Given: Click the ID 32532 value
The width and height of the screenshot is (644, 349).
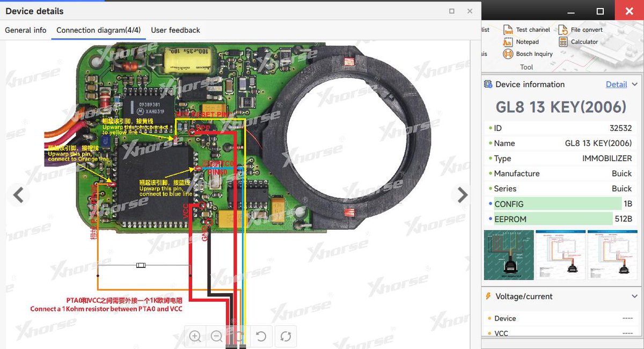Looking at the screenshot, I should pos(620,128).
